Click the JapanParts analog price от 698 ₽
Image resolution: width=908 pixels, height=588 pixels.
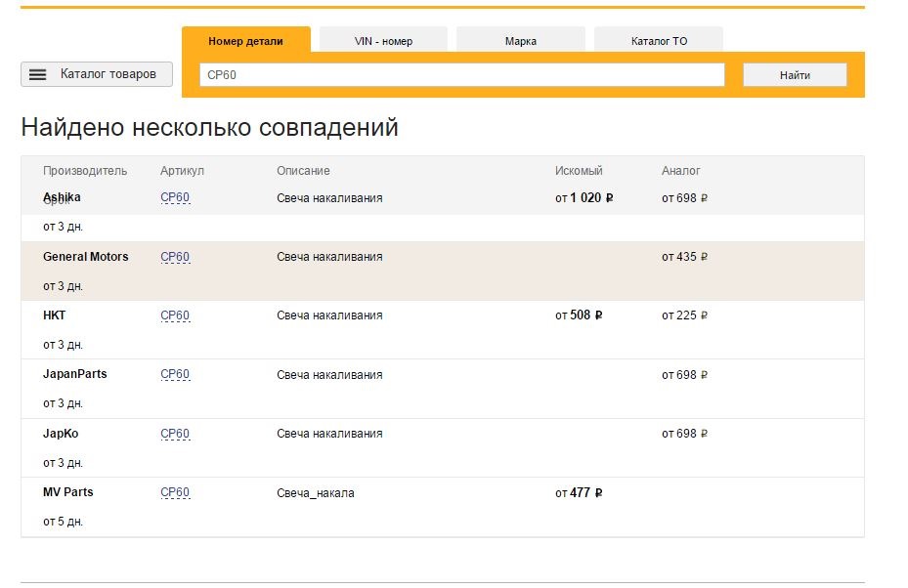684,375
